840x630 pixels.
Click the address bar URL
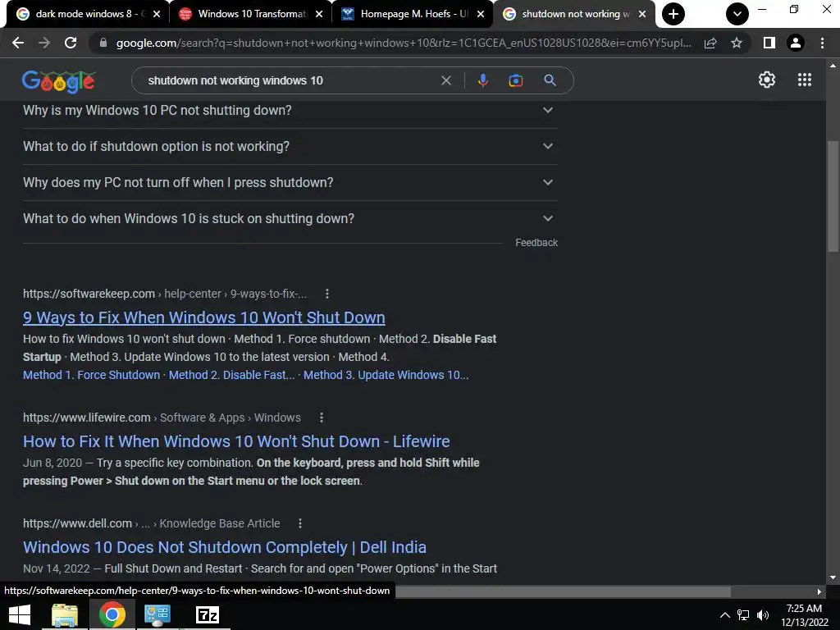pos(404,43)
